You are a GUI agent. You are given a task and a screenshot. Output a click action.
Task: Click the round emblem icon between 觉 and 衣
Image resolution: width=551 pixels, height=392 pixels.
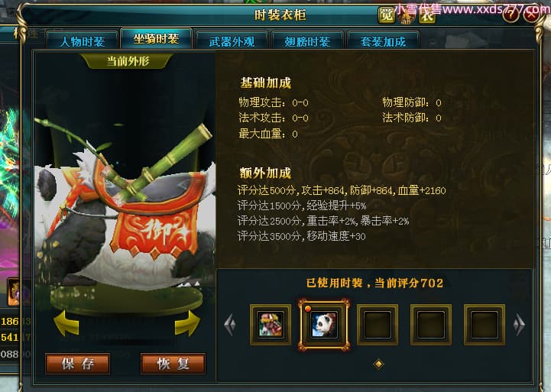407,16
